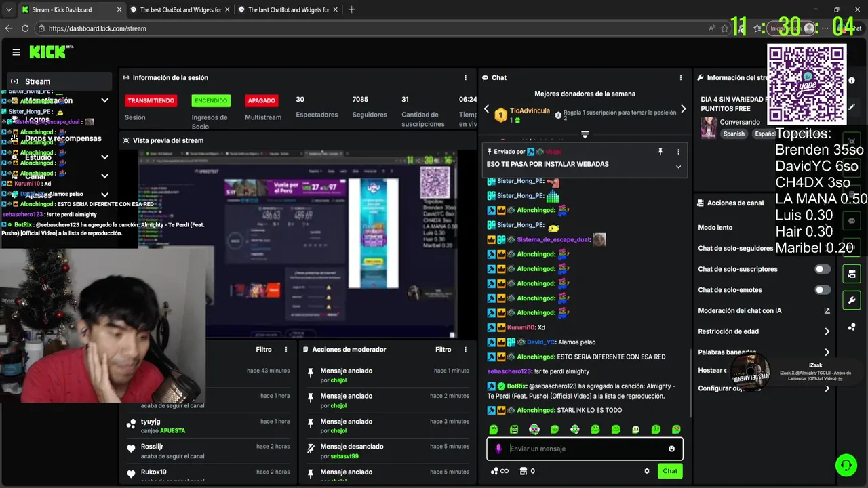This screenshot has height=488, width=868.
Task: Click the David_YC chat username
Action: point(541,342)
